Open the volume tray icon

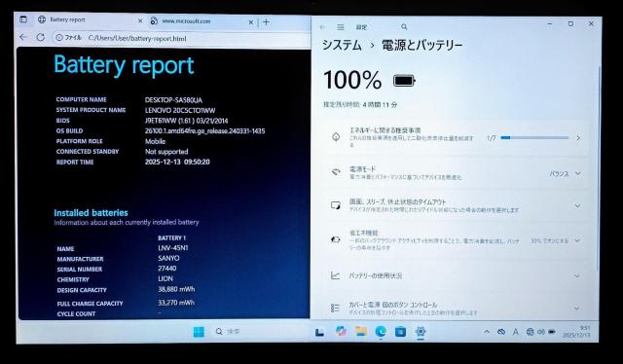(541, 332)
